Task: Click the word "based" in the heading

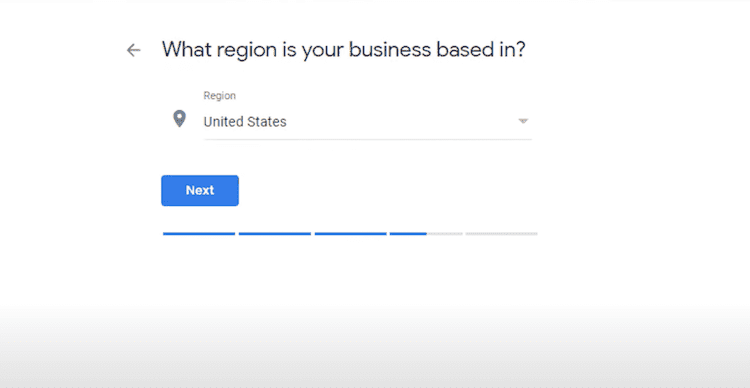Action: [x=464, y=50]
